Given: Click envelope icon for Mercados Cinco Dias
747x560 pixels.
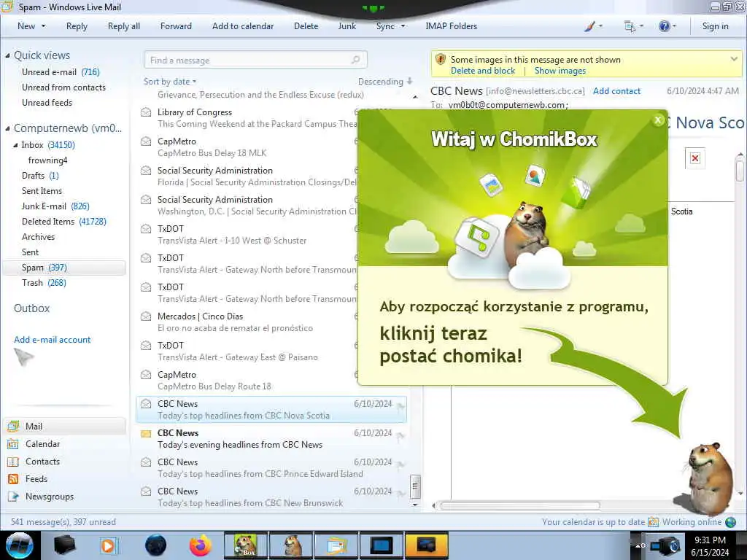Looking at the screenshot, I should point(146,316).
